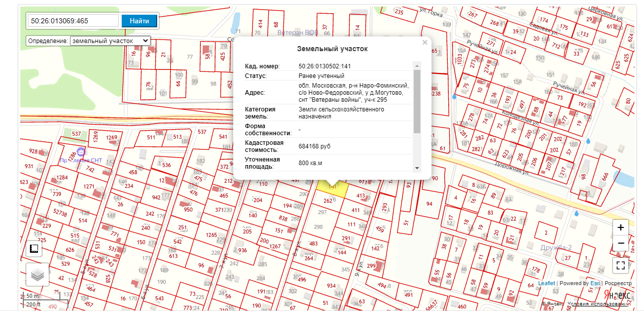This screenshot has height=311, width=644.
Task: Click the popup's vertical scrollbar thumb
Action: coord(417,101)
